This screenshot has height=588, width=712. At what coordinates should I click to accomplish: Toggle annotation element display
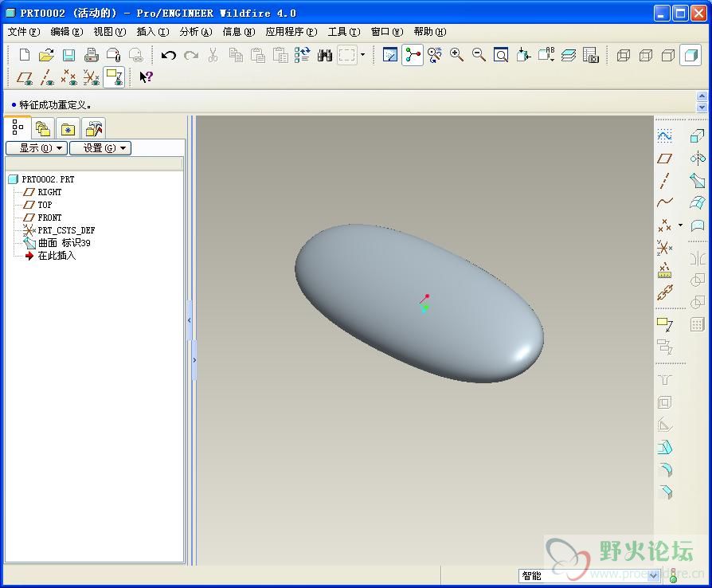(114, 77)
